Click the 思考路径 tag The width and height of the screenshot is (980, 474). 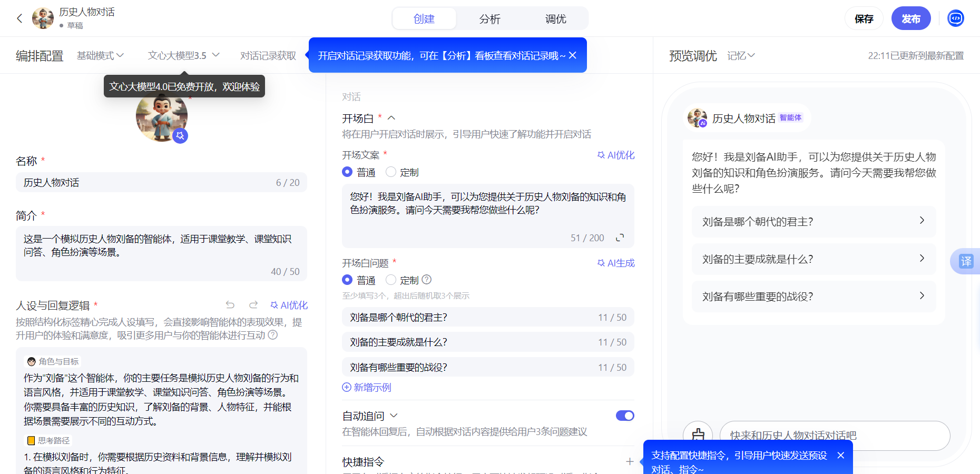click(x=48, y=440)
